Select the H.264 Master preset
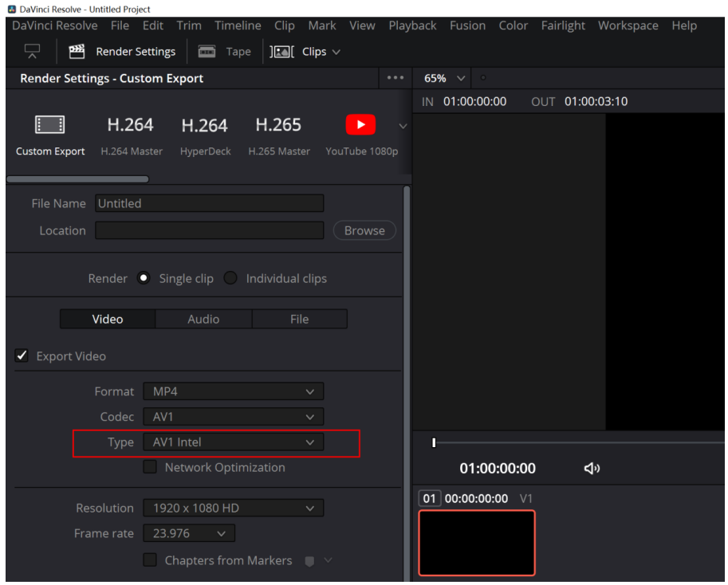Viewport: 728px width, 585px height. click(x=131, y=126)
